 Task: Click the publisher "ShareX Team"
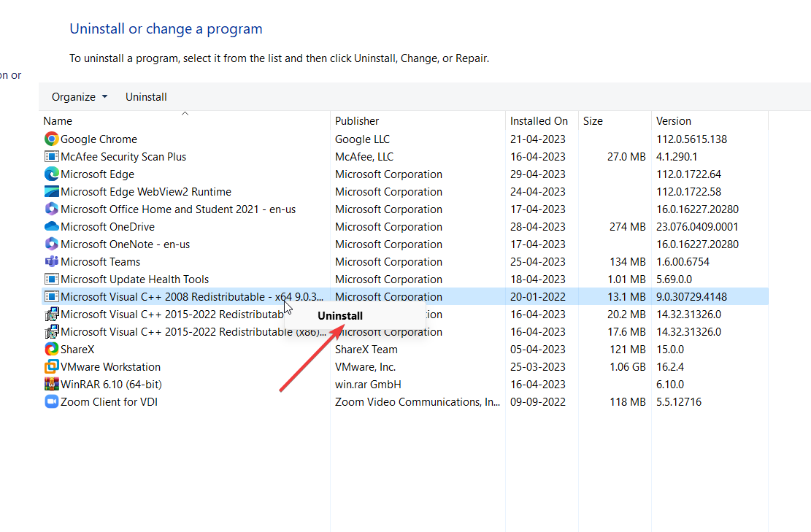[x=366, y=350]
